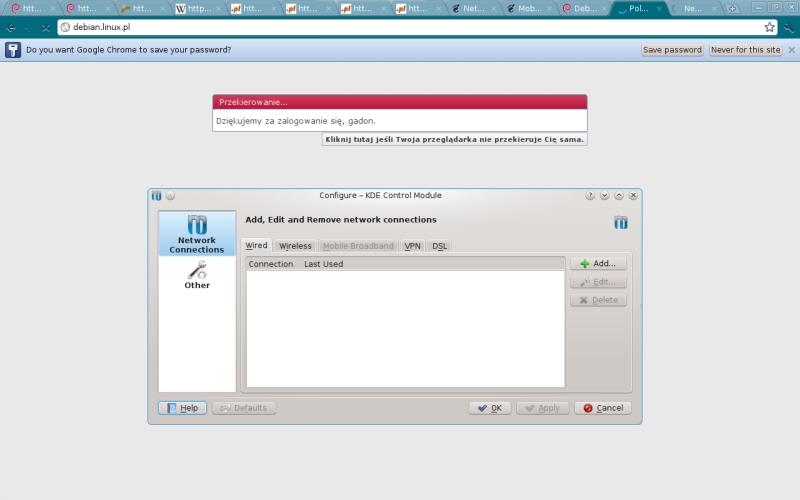Cancel the KDE Control Module dialog

click(603, 408)
